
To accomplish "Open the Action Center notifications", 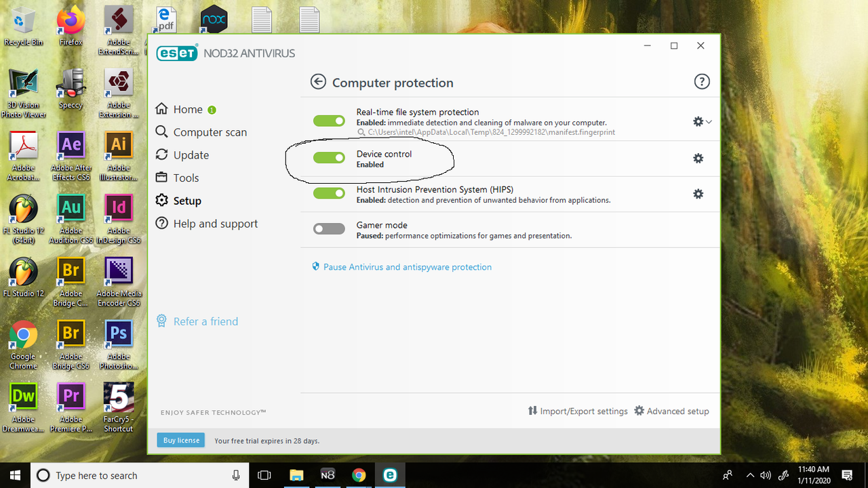I will (x=847, y=475).
